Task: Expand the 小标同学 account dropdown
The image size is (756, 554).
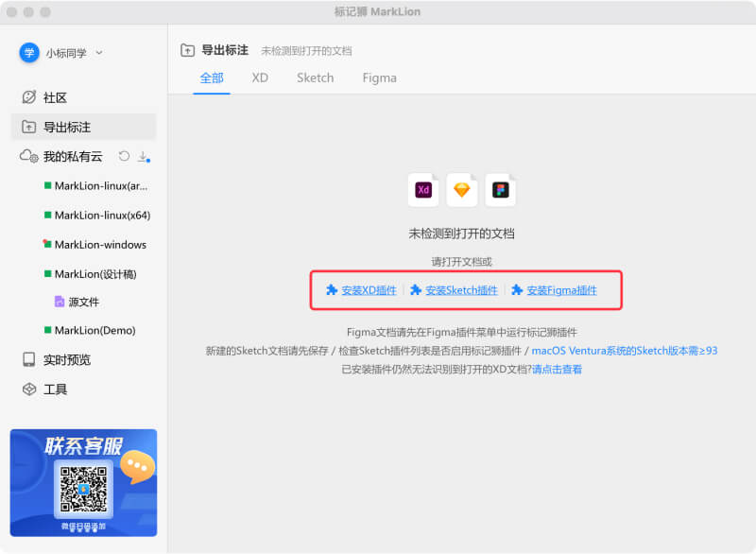Action: pyautogui.click(x=99, y=53)
